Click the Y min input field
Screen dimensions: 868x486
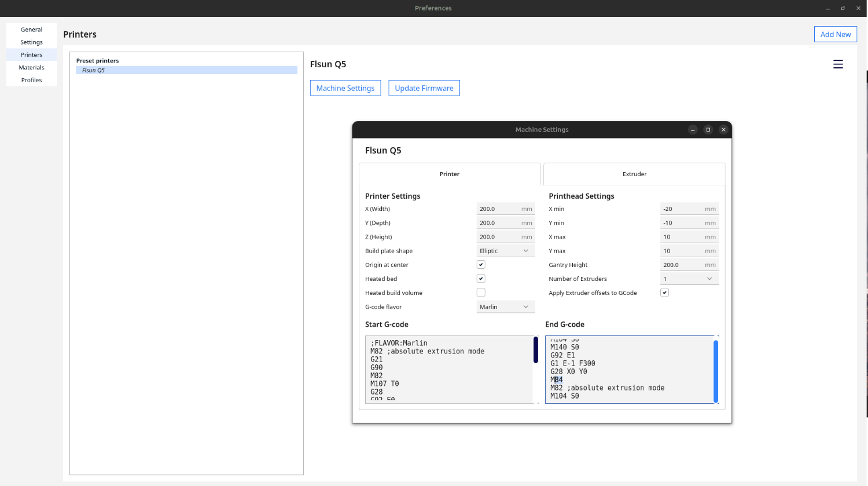tap(689, 223)
